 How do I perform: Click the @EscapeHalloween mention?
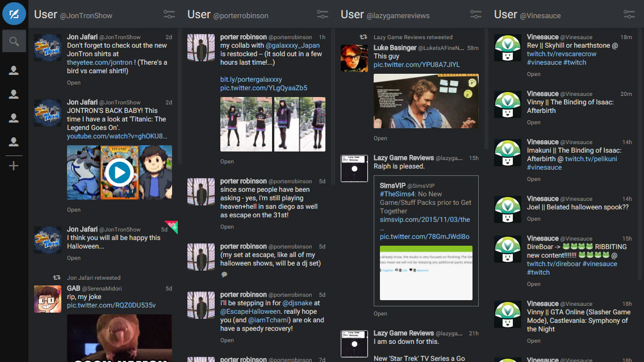[250, 312]
